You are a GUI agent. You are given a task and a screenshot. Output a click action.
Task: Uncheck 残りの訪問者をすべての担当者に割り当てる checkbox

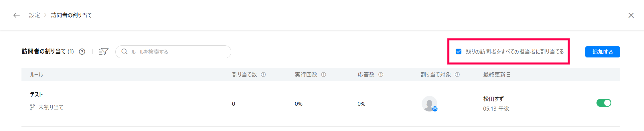459,52
